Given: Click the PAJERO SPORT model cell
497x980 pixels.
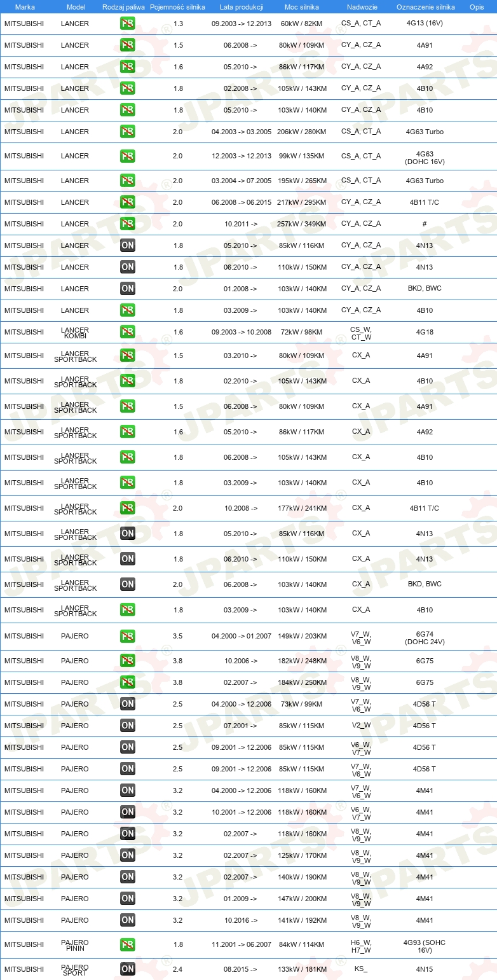Looking at the screenshot, I should click(x=75, y=970).
